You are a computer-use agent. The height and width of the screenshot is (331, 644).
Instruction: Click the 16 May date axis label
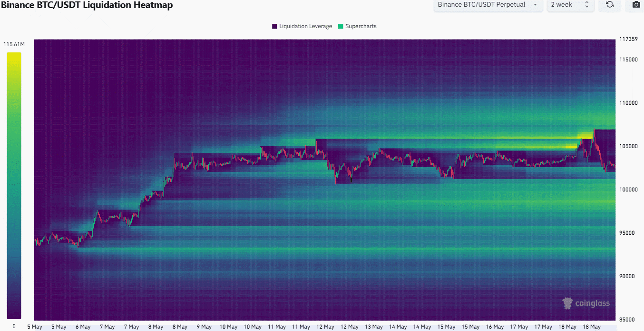pos(495,327)
